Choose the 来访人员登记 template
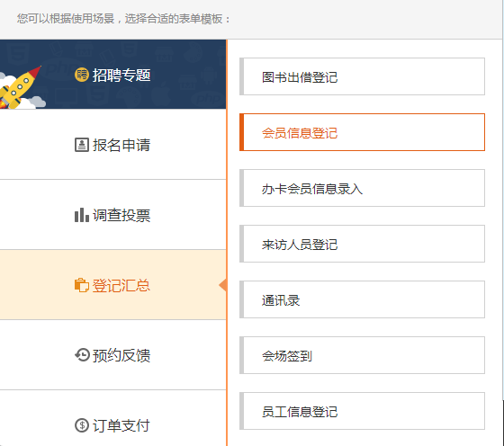 (362, 244)
